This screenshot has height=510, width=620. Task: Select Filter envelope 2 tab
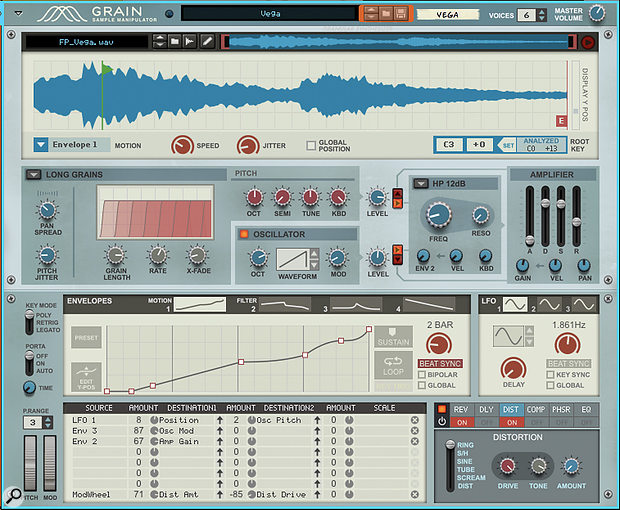[285, 304]
